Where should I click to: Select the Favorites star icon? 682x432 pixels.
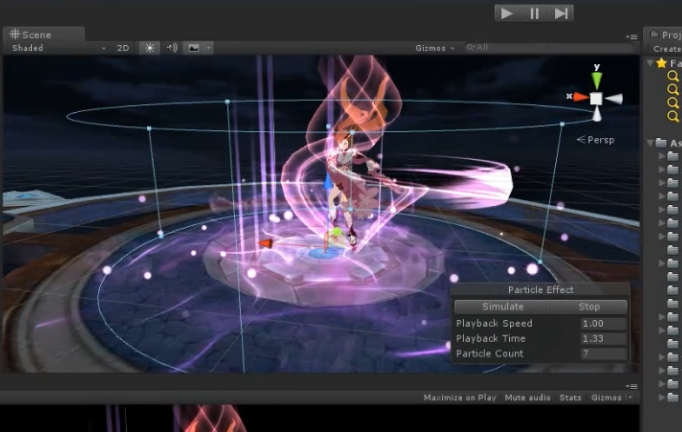pyautogui.click(x=662, y=64)
